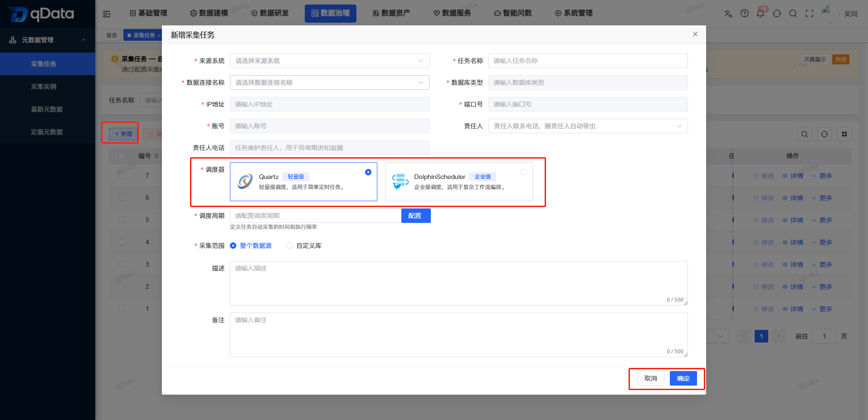Expand 更多 menu in row 3
This screenshot has height=420, width=868.
822,265
